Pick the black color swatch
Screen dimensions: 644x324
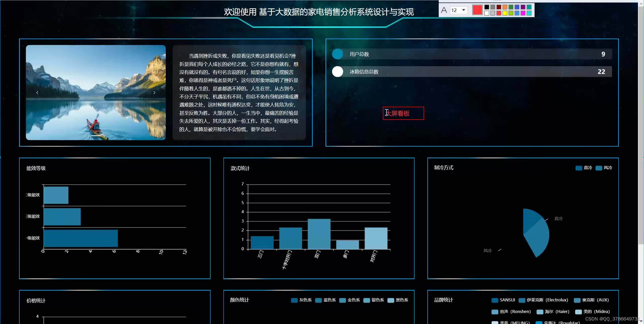click(x=487, y=7)
